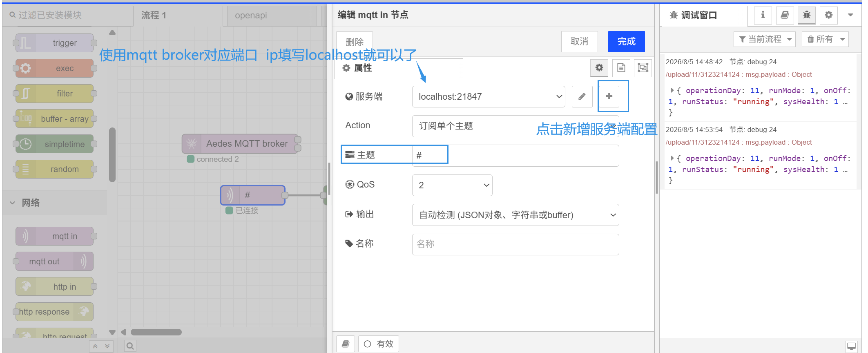
Task: Expand all palette categories double-arrow down
Action: point(107,346)
